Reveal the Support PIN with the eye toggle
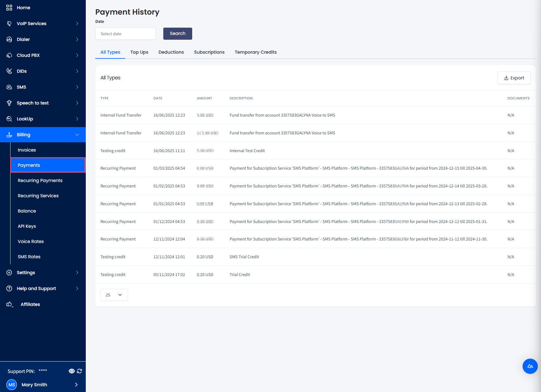Screen dimensions: 541x392 [x=71, y=371]
